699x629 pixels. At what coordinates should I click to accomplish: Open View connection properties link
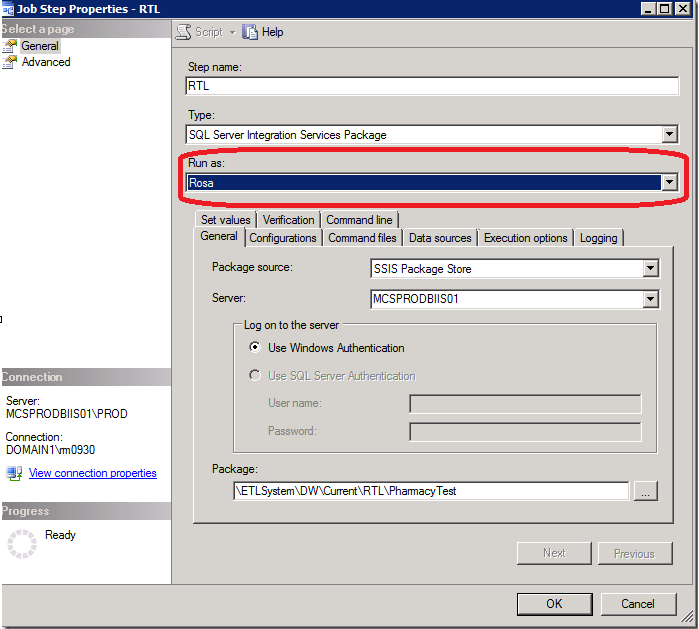[x=93, y=473]
